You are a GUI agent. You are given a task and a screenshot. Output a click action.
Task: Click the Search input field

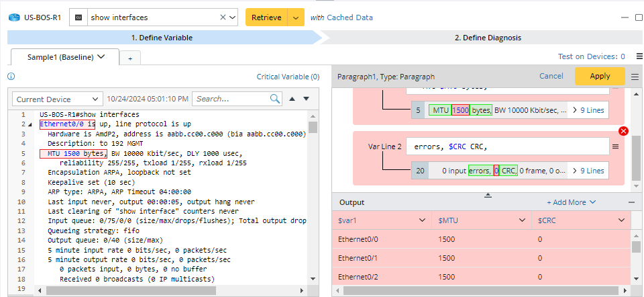230,99
